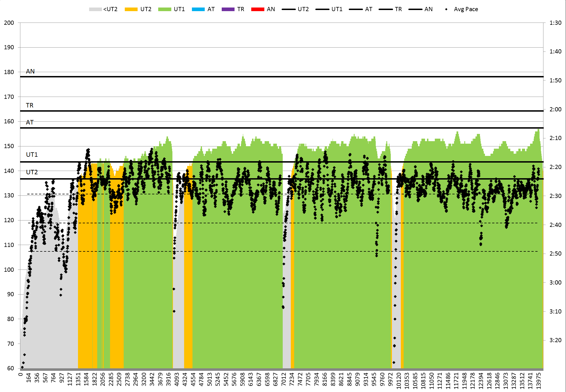Click the purple TR legend swatch
Screen dimensions: 566x392
[228, 9]
